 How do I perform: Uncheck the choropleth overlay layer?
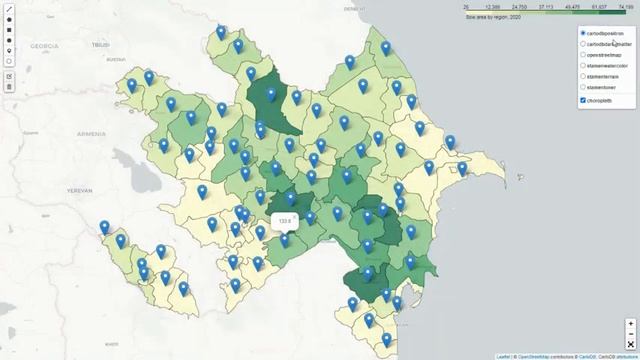point(583,100)
